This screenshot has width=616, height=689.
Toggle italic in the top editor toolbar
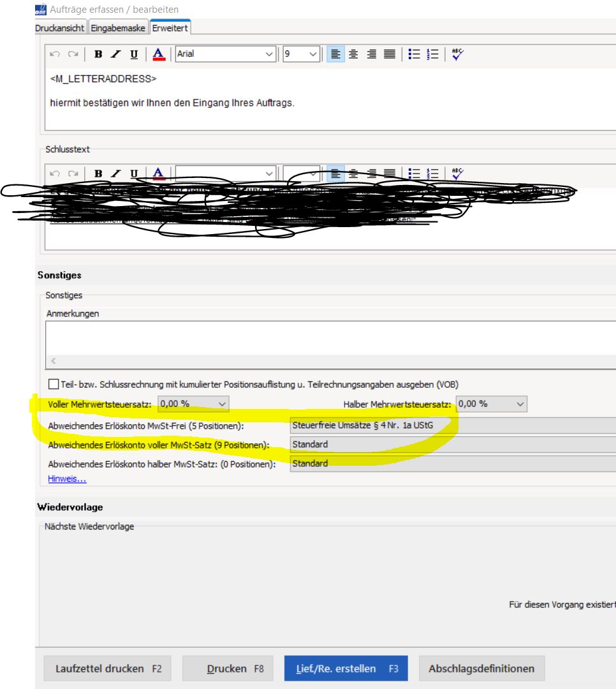coord(116,54)
